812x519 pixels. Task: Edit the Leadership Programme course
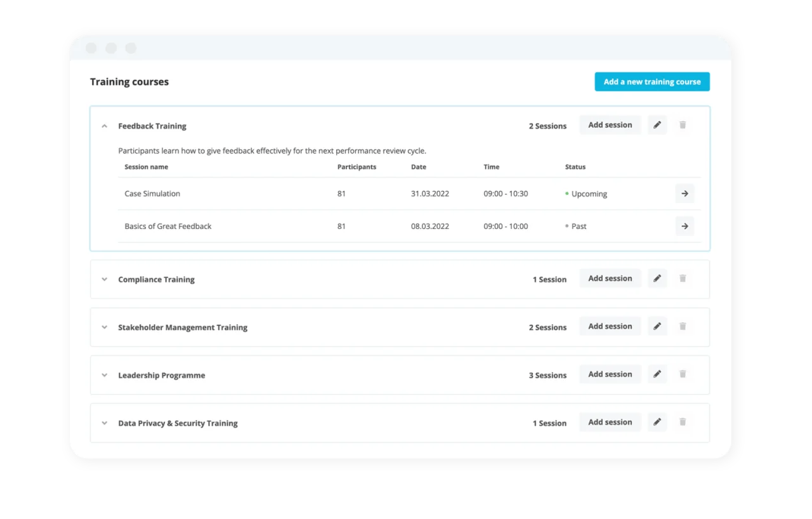point(657,374)
